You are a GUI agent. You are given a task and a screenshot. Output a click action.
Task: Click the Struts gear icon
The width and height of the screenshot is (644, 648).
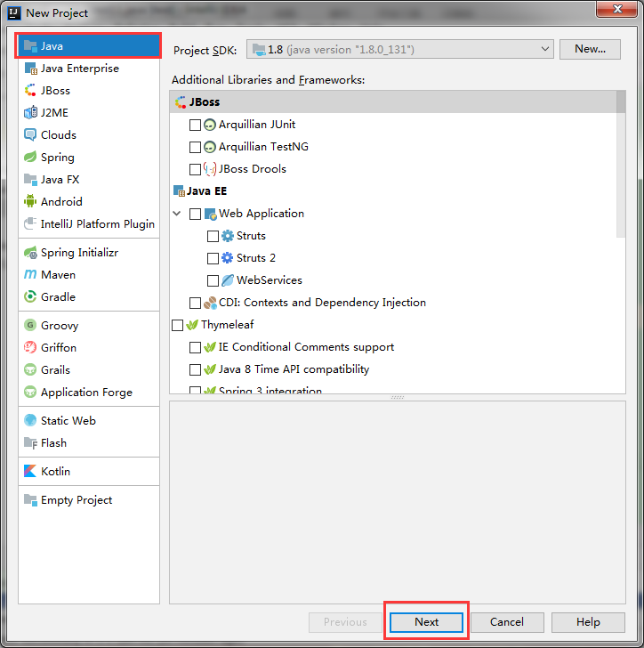(228, 236)
